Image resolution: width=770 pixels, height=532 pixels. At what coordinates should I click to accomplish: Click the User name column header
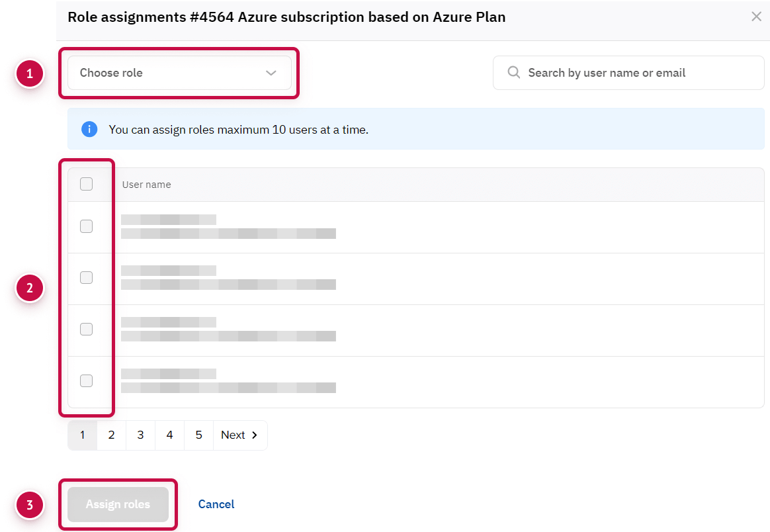point(146,185)
